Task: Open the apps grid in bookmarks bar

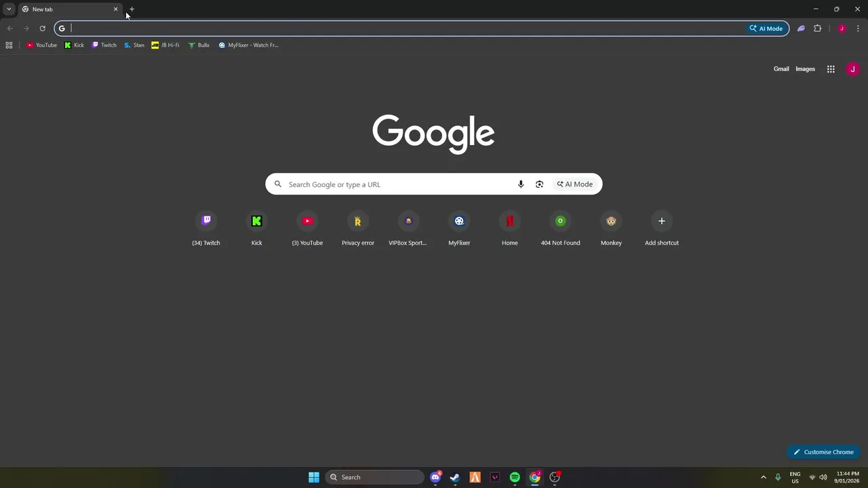Action: coord(9,45)
